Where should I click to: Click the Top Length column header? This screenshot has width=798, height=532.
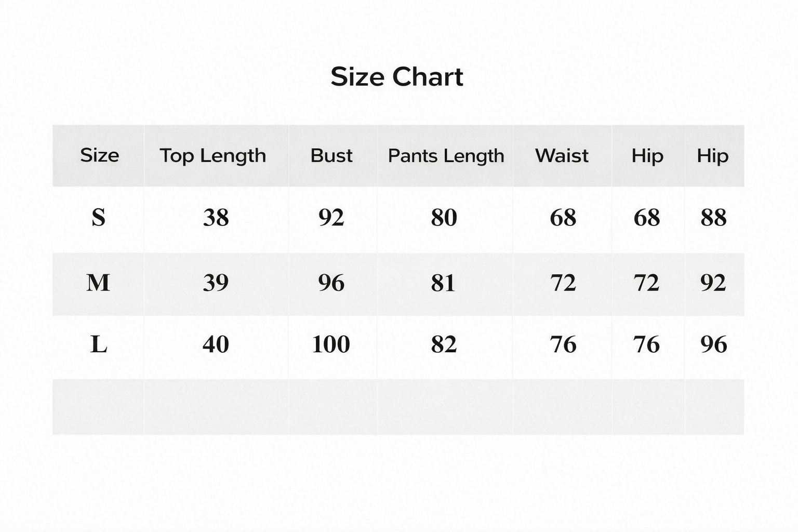tap(212, 155)
